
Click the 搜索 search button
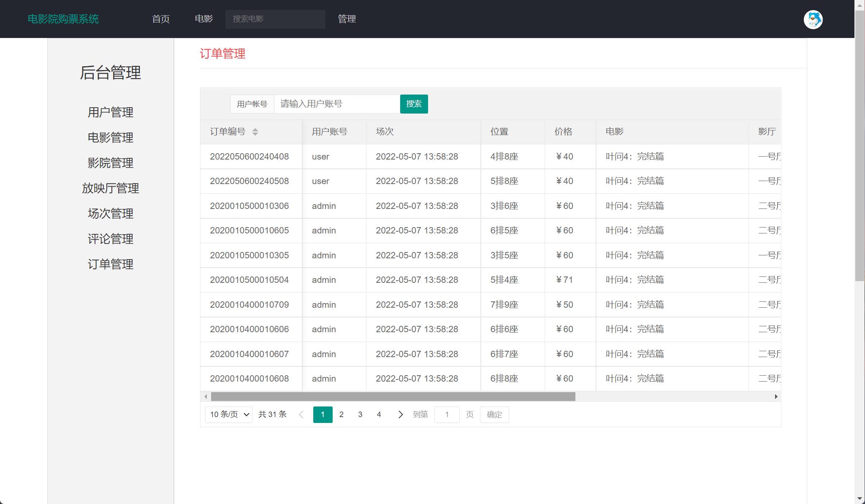414,104
